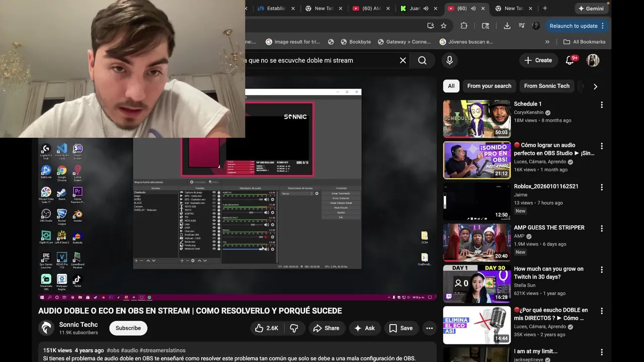Open Gemini button in tab strip
The height and width of the screenshot is (362, 644).
[x=591, y=8]
